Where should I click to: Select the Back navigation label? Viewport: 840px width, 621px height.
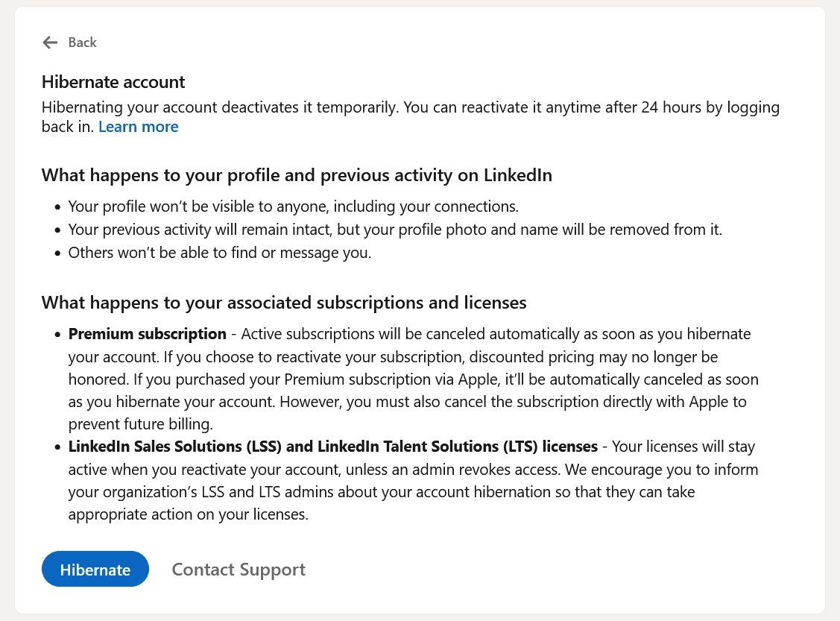point(82,42)
